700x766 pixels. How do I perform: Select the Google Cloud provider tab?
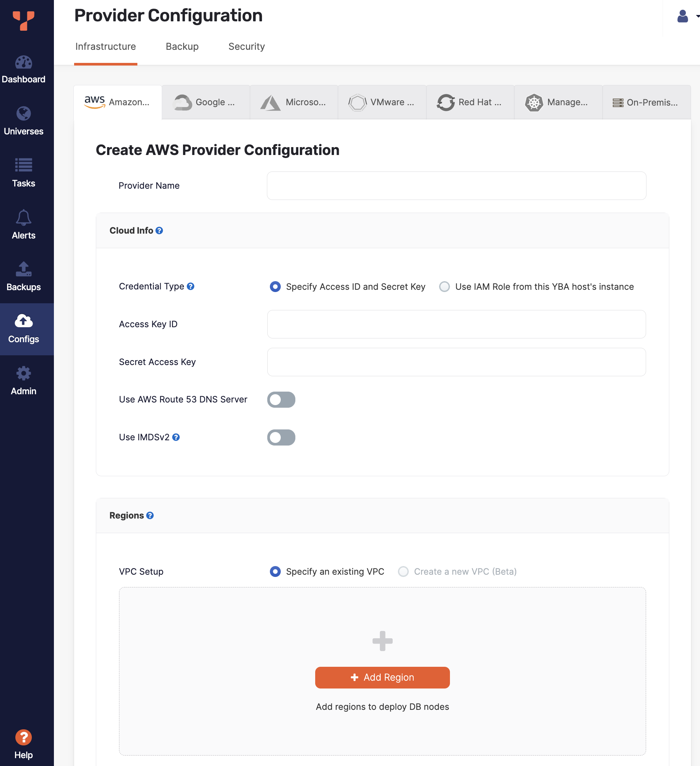[206, 102]
